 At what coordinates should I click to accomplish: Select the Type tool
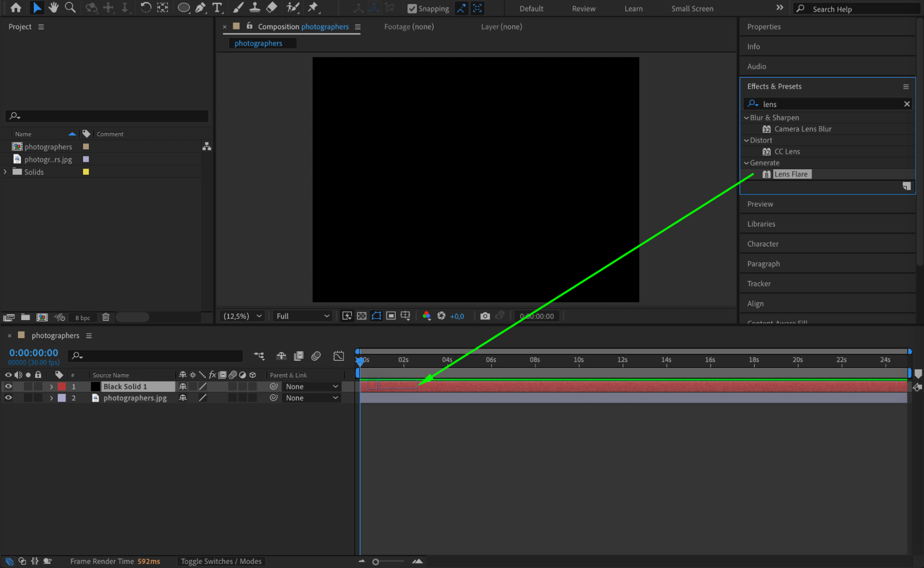point(217,7)
